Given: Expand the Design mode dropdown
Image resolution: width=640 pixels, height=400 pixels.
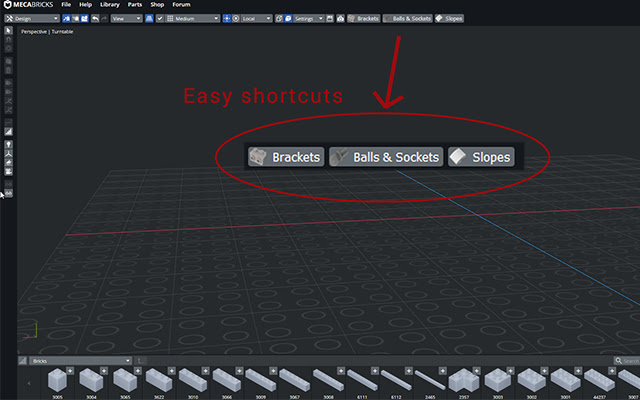Looking at the screenshot, I should click(32, 19).
